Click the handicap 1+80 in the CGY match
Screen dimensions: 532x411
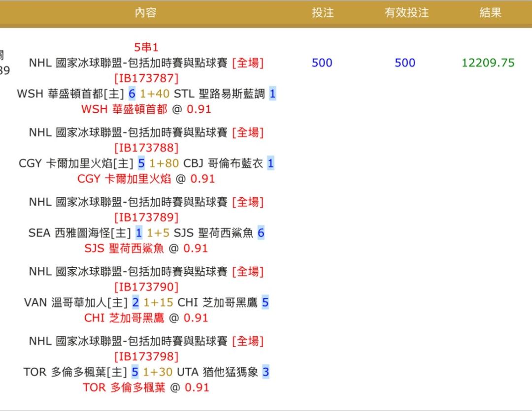[x=164, y=163]
